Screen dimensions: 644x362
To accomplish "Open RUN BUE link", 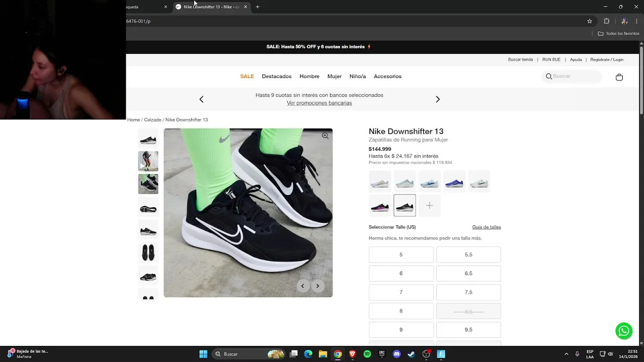I will [x=551, y=59].
